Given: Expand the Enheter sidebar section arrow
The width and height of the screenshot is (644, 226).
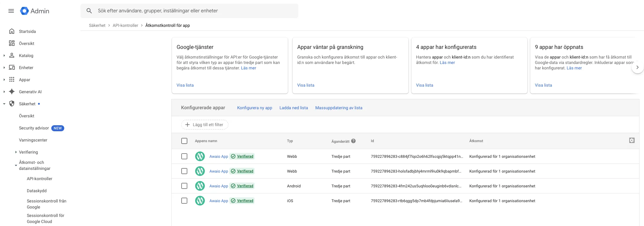Looking at the screenshot, I should (4, 68).
